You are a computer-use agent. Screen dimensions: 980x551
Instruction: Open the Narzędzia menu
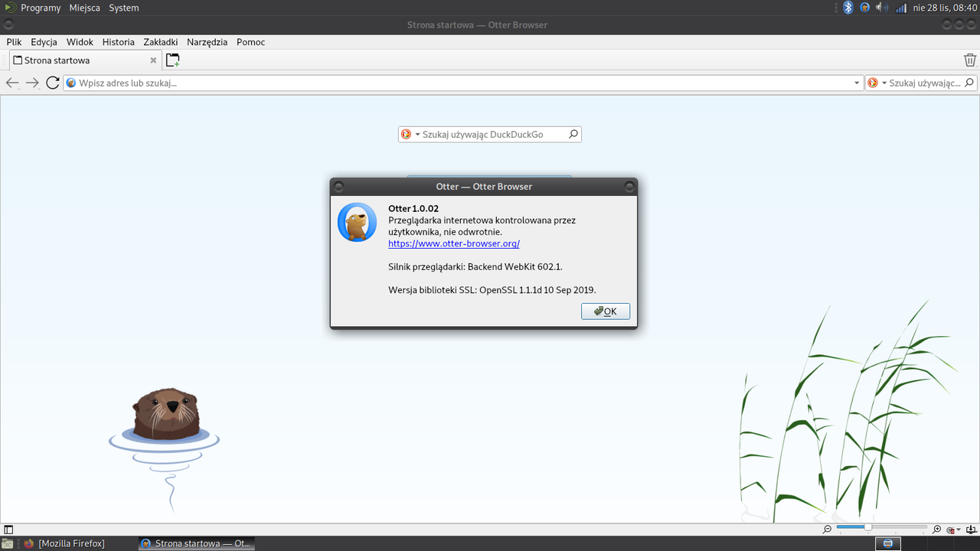click(x=207, y=42)
